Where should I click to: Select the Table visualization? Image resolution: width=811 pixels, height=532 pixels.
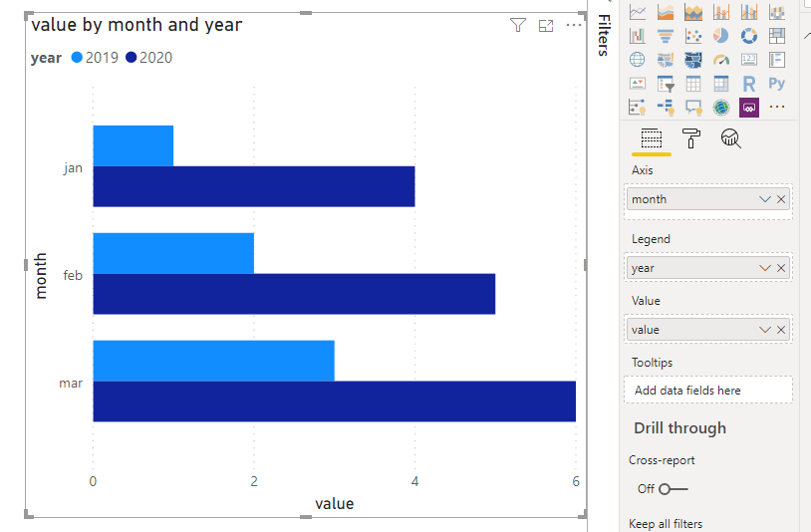[x=693, y=84]
